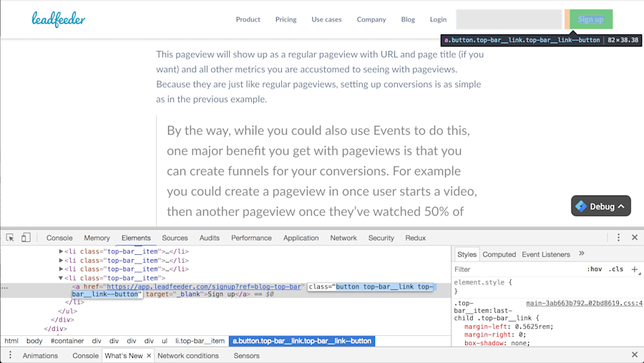Select the ul breadcrumb
Screen dimensions: 644x363
(x=165, y=341)
